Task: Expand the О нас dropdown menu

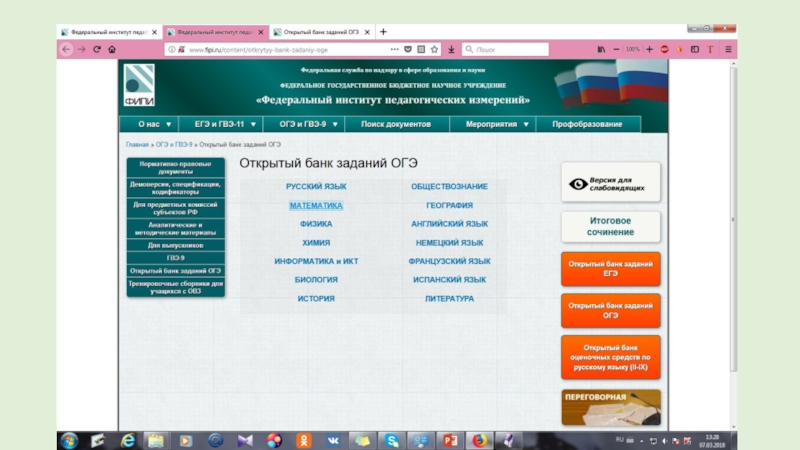Action: pos(155,124)
